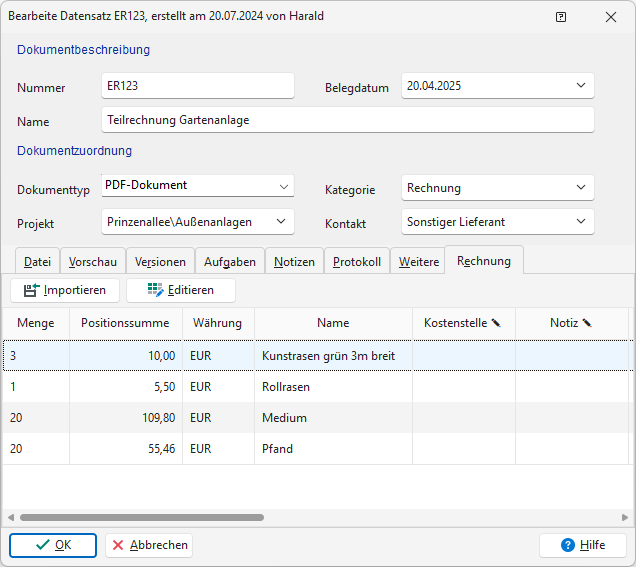
Task: Open the Belegdatum date dropdown
Action: (581, 86)
